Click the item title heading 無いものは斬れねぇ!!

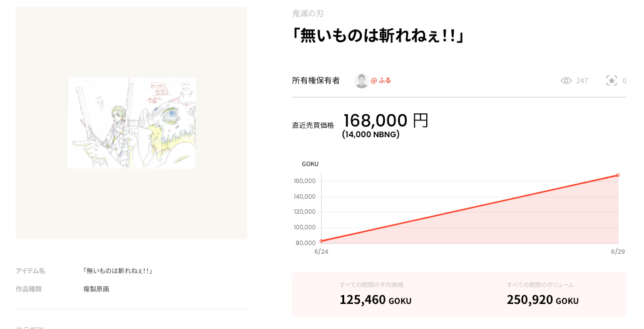pos(378,36)
